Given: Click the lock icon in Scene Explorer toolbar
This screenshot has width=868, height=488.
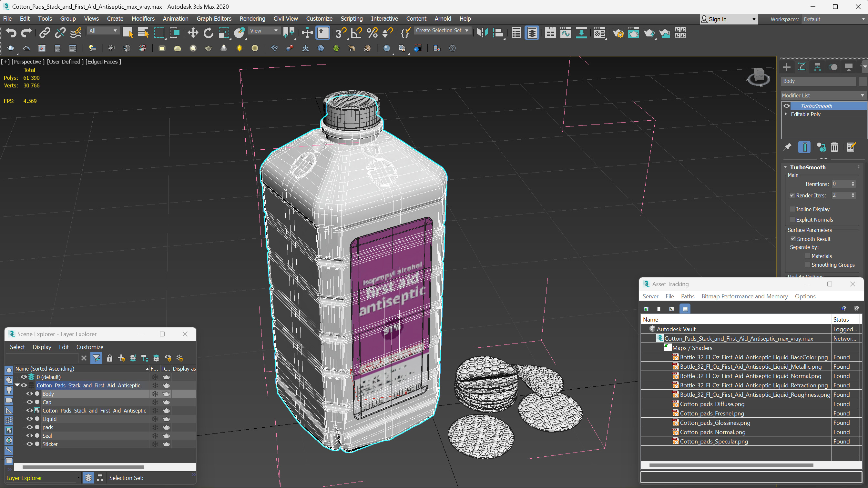Looking at the screenshot, I should click(109, 358).
